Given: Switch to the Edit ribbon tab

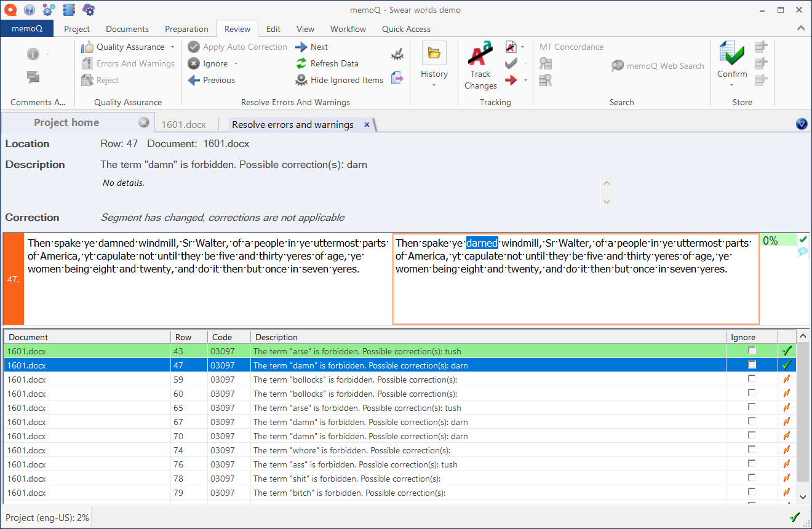Looking at the screenshot, I should point(274,29).
